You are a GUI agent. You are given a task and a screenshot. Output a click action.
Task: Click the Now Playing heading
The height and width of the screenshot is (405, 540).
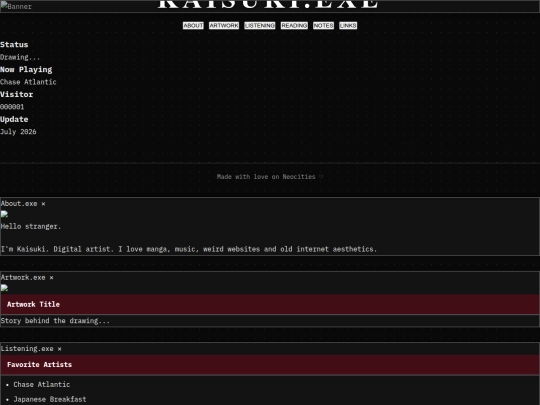[26, 70]
